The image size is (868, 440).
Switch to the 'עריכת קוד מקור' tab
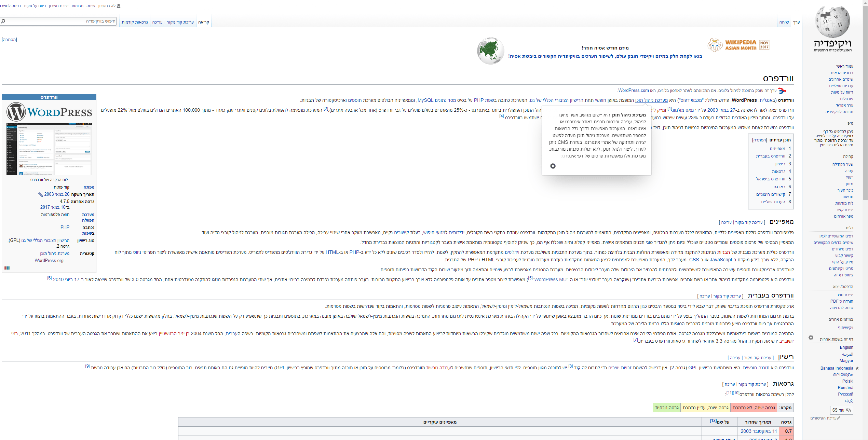[180, 22]
